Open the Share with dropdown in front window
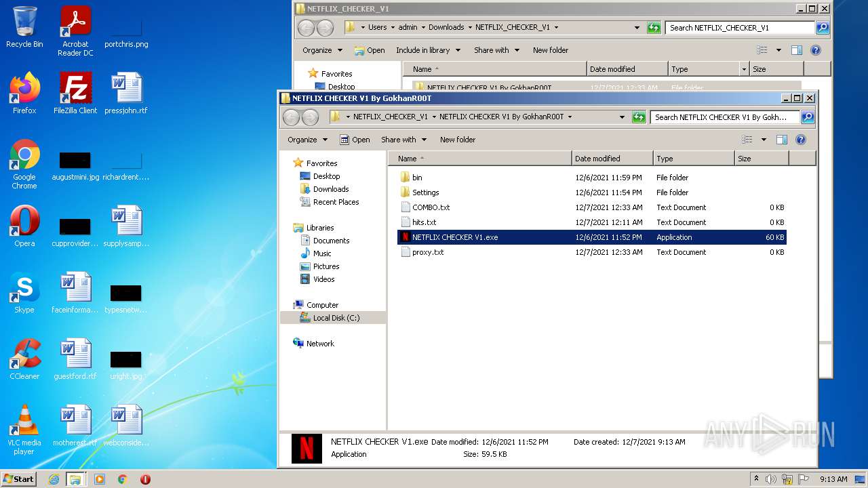Viewport: 868px width, 488px height. pyautogui.click(x=404, y=140)
